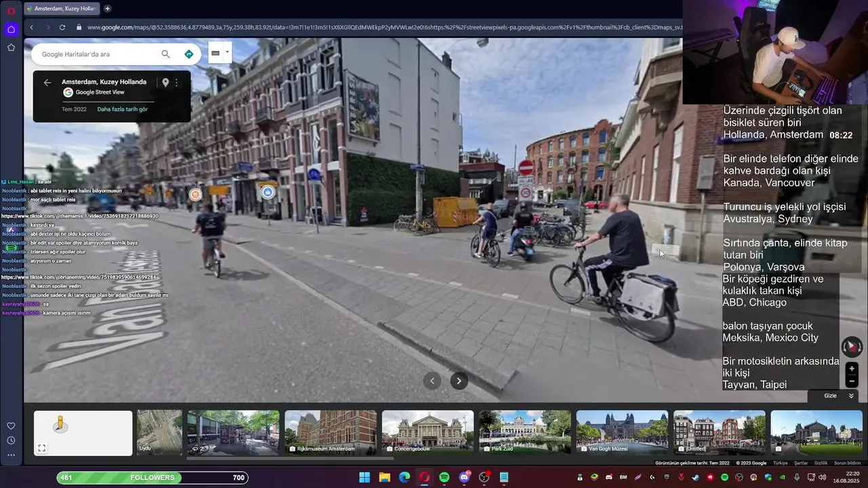Exit Street View with back arrow
This screenshot has height=488, width=868.
47,83
